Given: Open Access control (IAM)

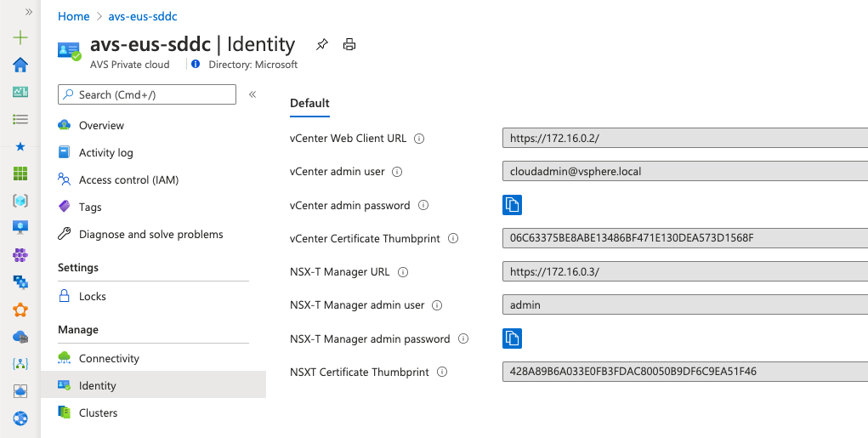Looking at the screenshot, I should coord(128,179).
